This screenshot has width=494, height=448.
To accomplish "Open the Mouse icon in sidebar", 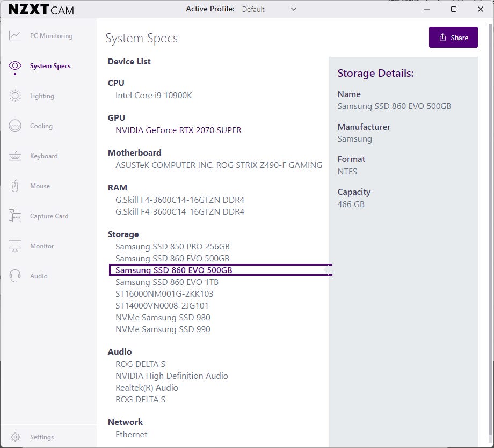I will [15, 186].
